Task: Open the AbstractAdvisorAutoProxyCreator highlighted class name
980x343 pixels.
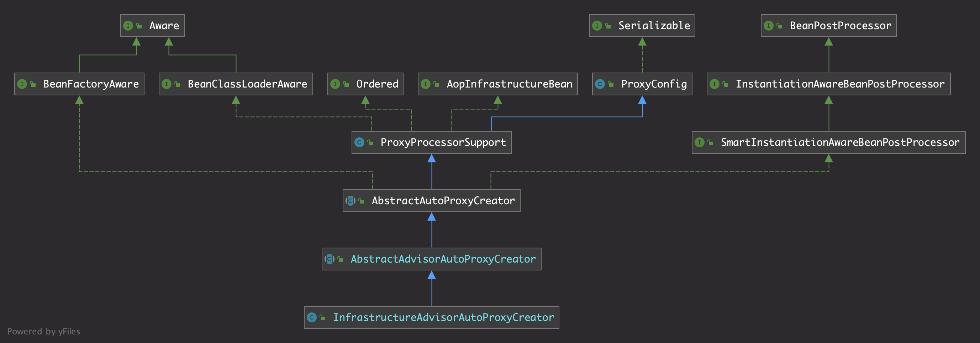Action: pyautogui.click(x=443, y=259)
